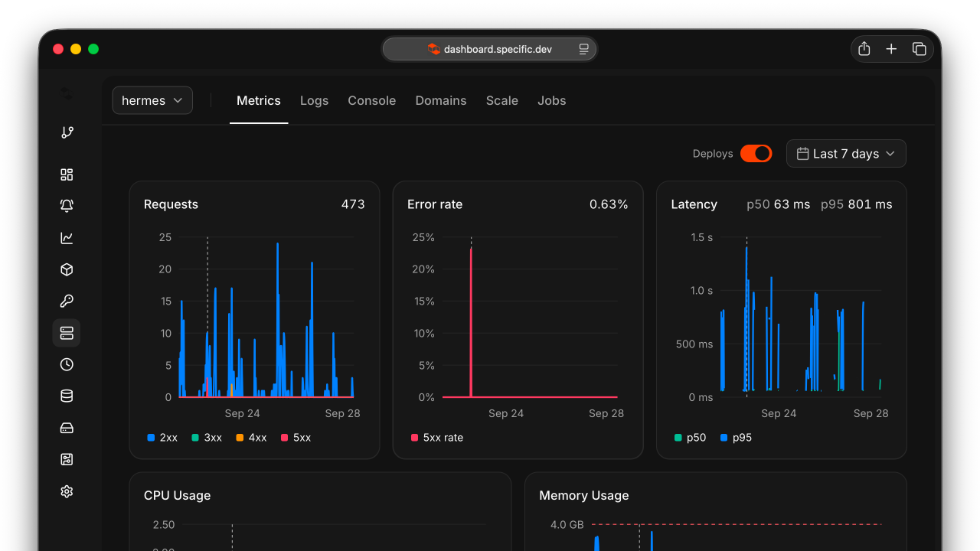Open the key icon in the sidebar
This screenshot has width=980, height=551.
tap(67, 301)
